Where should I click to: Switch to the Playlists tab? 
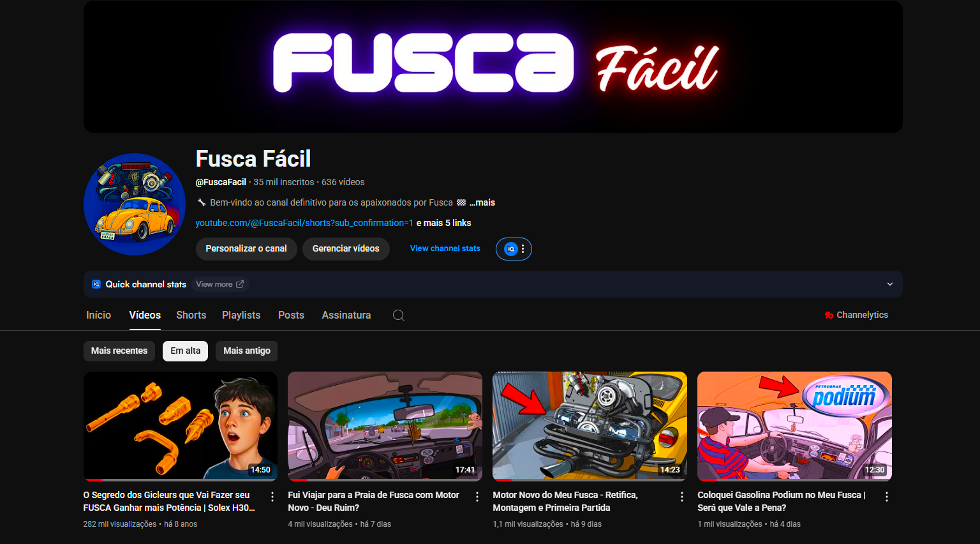point(241,315)
